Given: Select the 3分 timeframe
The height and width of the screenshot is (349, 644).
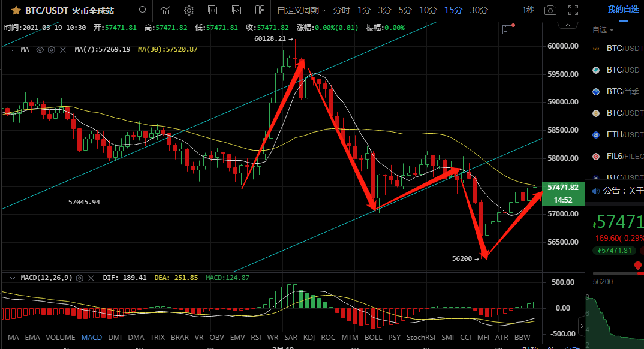Looking at the screenshot, I should (x=384, y=10).
